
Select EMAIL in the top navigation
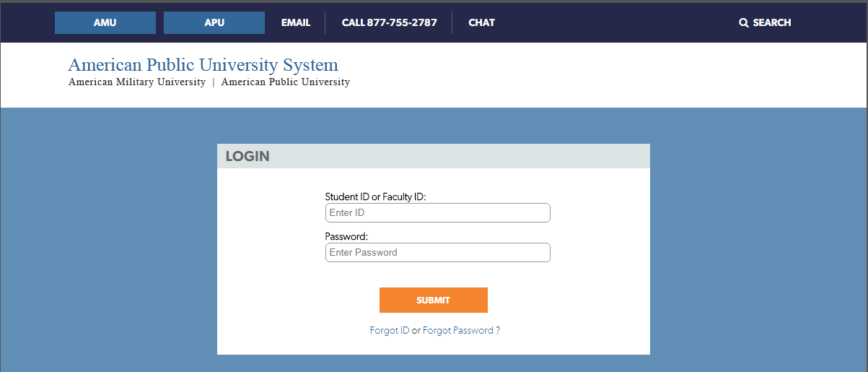pos(296,22)
